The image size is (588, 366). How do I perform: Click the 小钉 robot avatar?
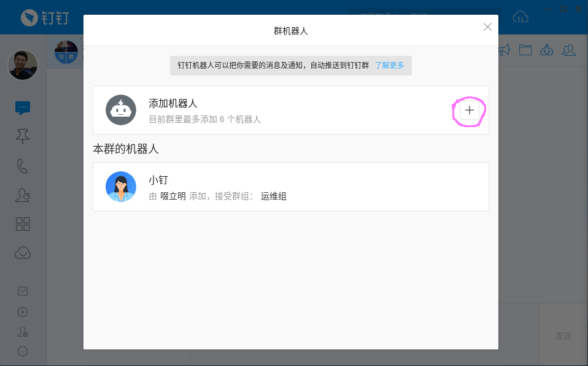tap(121, 187)
